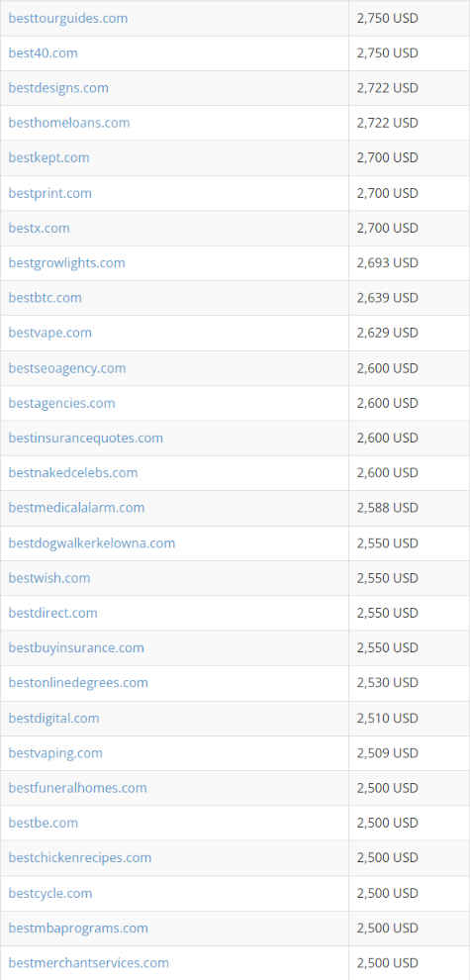Open bestkept.com domain page
The width and height of the screenshot is (470, 980).
[48, 158]
